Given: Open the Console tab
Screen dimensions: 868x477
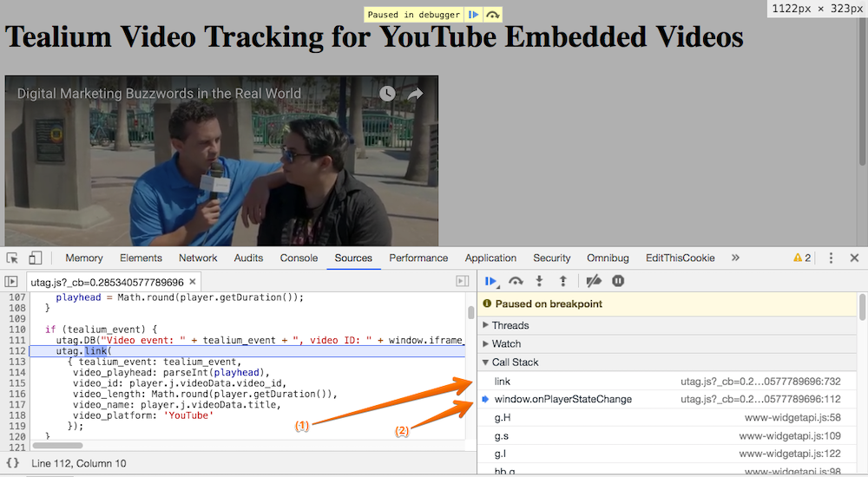Looking at the screenshot, I should pyautogui.click(x=299, y=258).
